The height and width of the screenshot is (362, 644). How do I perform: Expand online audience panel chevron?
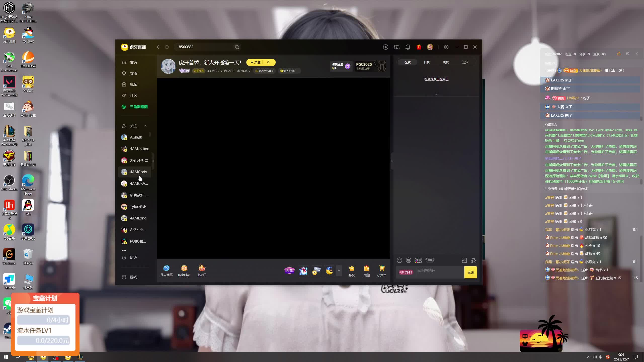click(x=436, y=94)
